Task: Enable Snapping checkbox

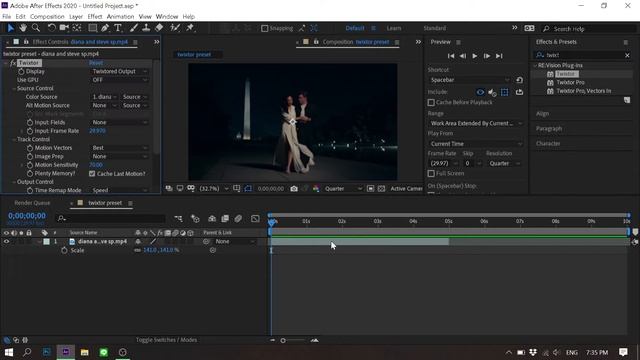Action: pos(264,28)
